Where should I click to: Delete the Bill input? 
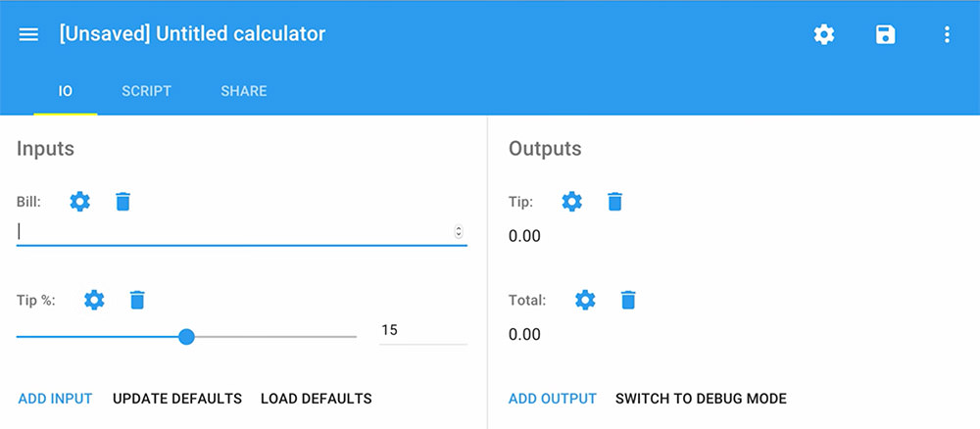coord(122,202)
